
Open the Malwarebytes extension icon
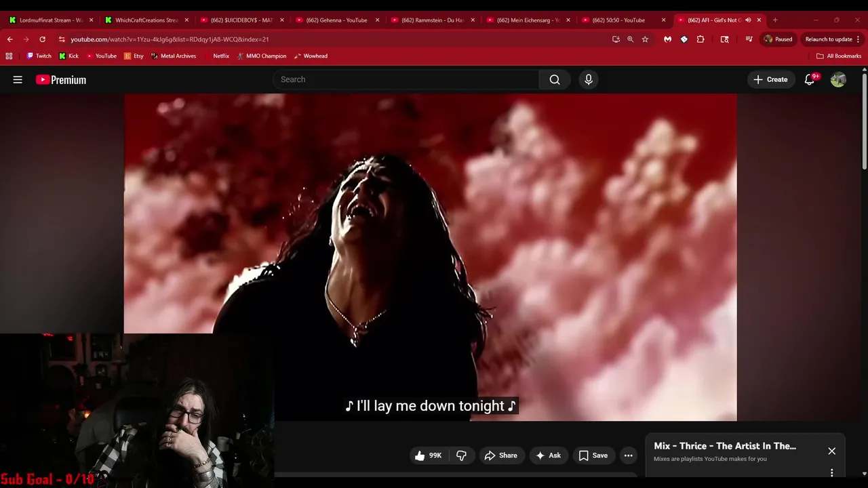tap(667, 39)
